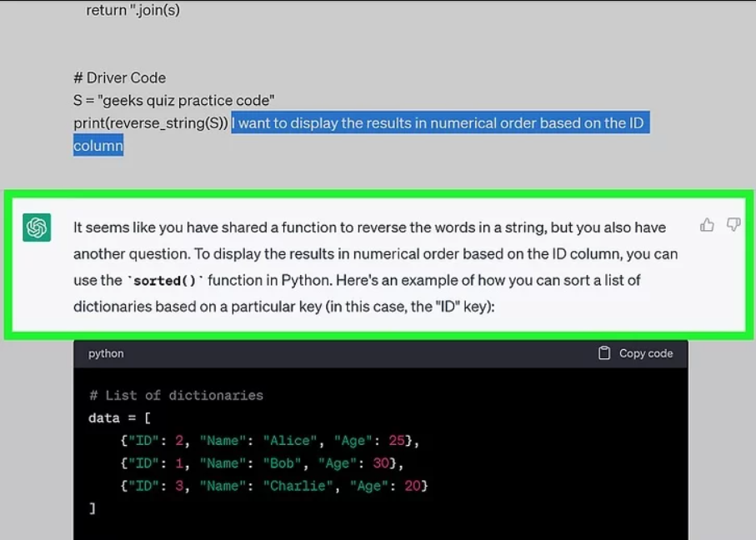This screenshot has height=540, width=756.
Task: Click the "data = [" code line
Action: point(119,417)
